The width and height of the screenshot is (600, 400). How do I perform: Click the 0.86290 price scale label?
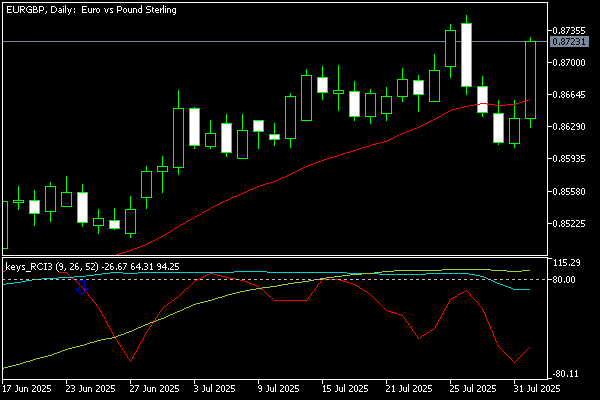pyautogui.click(x=569, y=126)
